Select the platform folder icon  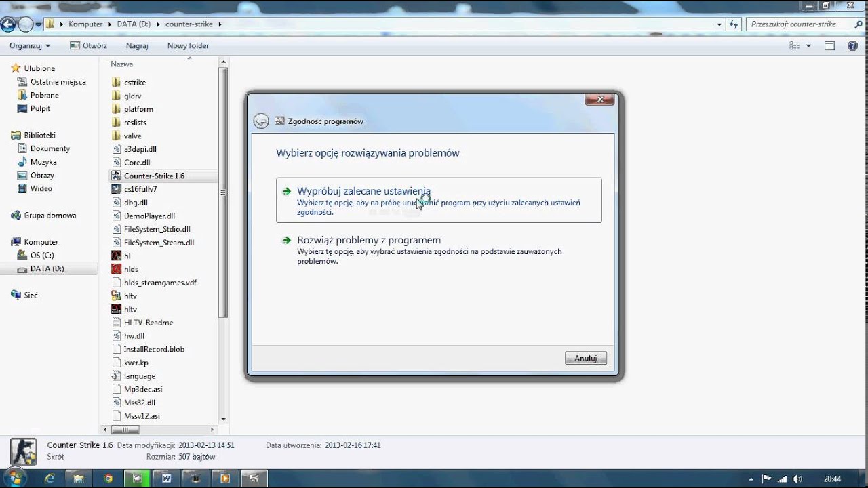pos(116,109)
